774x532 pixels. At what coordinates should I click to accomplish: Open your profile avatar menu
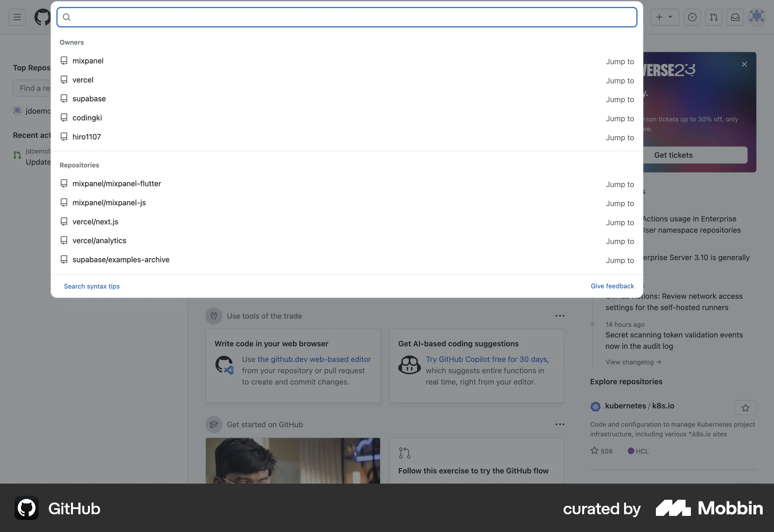[x=757, y=17]
